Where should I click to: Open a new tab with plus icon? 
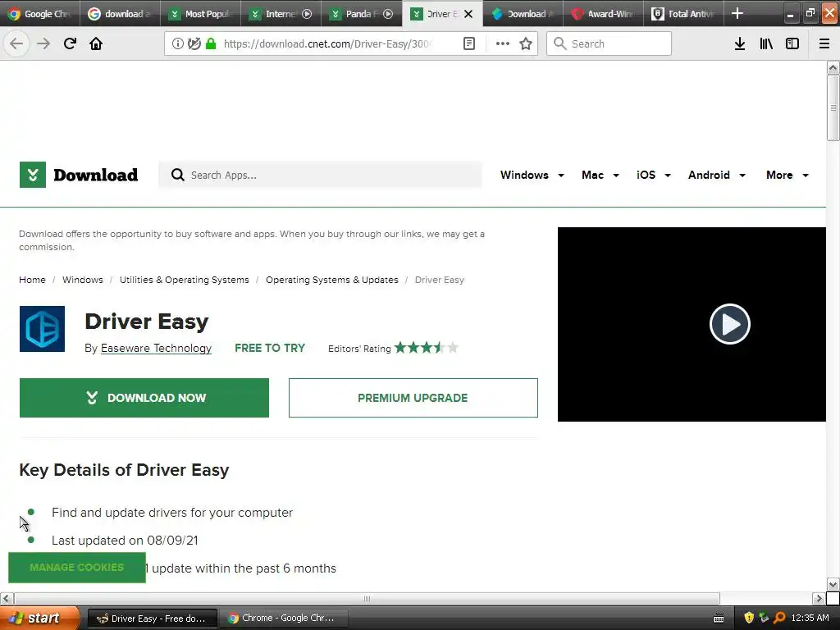[x=737, y=13]
